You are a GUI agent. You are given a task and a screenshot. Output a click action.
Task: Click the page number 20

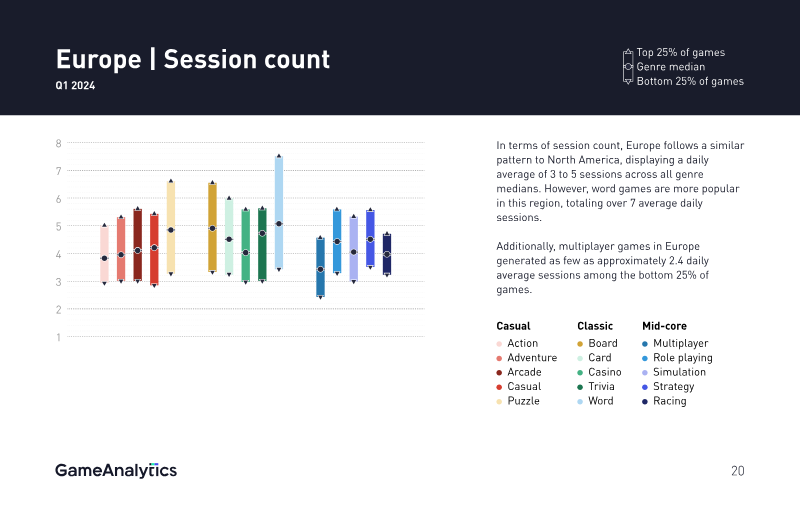[x=737, y=471]
